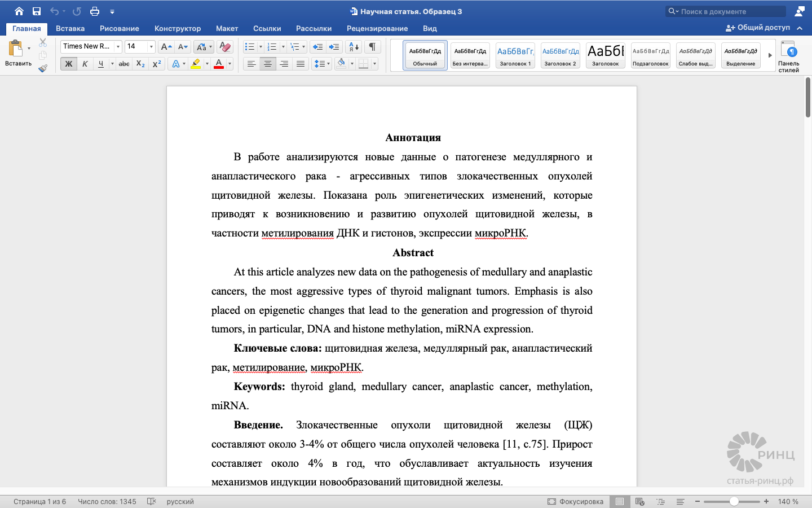The width and height of the screenshot is (812, 508).
Task: Zoom out with the minus button
Action: [x=698, y=501]
